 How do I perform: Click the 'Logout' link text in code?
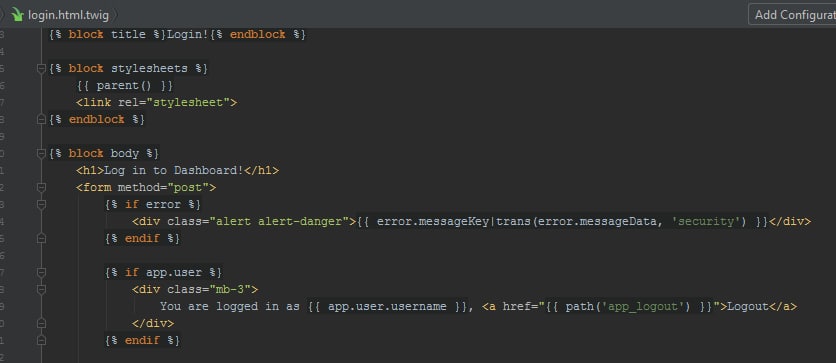(748, 306)
